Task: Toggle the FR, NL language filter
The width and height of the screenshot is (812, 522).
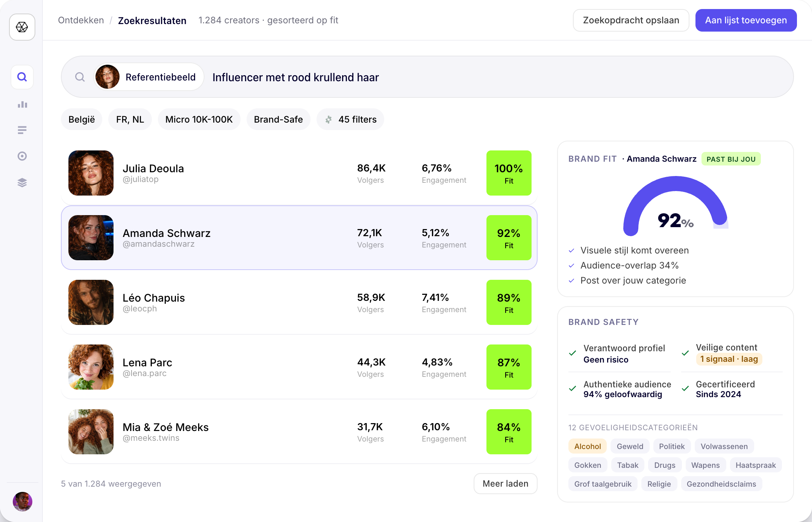Action: click(130, 120)
